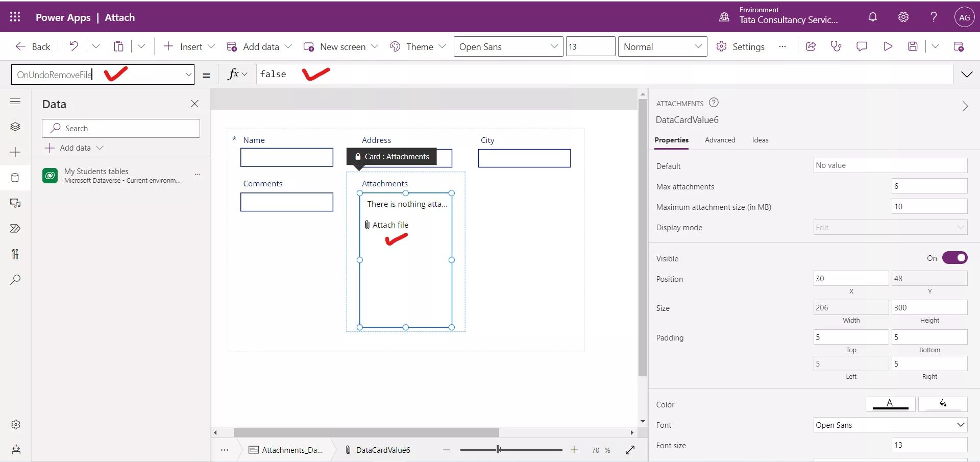980x462 pixels.
Task: Open the font color swatch
Action: 890,404
